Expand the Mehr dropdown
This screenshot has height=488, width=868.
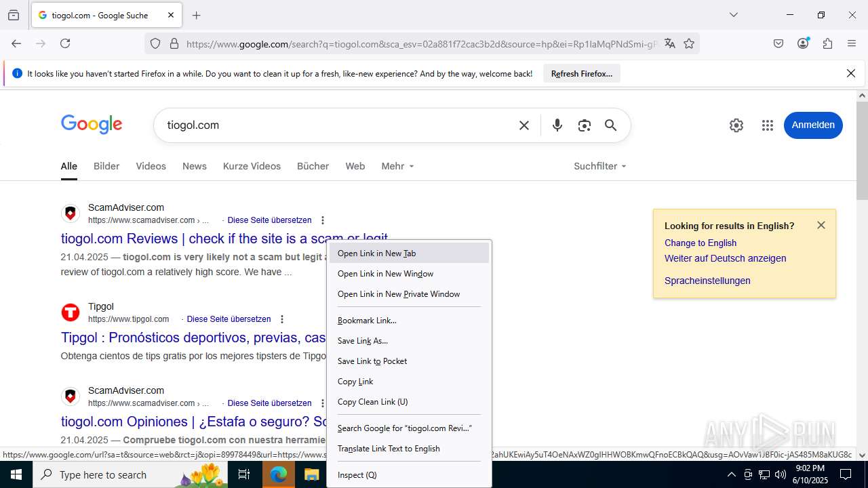[x=397, y=166]
